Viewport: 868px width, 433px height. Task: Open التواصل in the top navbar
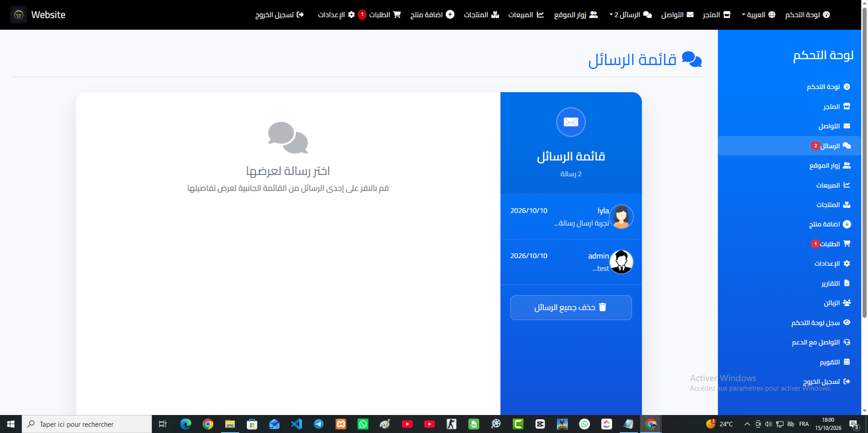(x=677, y=15)
